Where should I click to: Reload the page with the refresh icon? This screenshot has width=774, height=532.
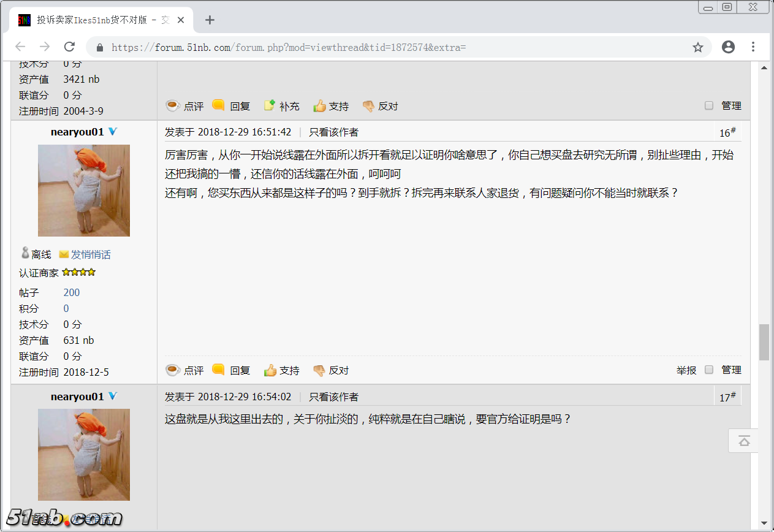pos(70,47)
